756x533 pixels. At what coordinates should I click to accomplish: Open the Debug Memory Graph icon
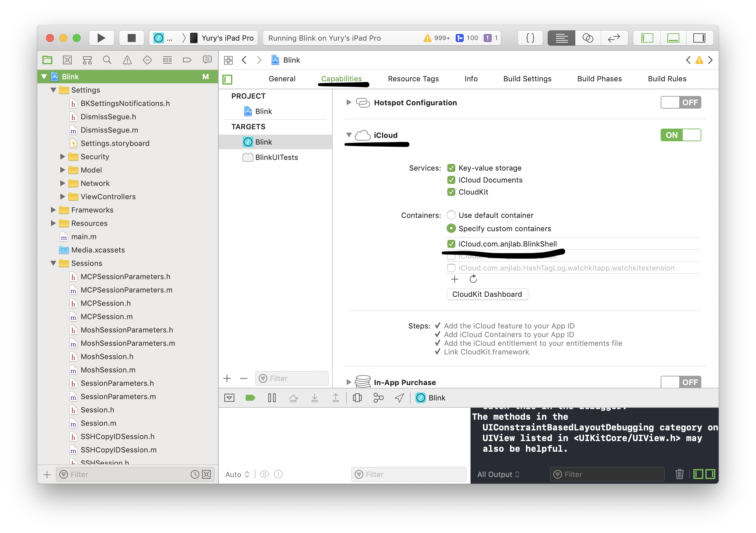(378, 398)
